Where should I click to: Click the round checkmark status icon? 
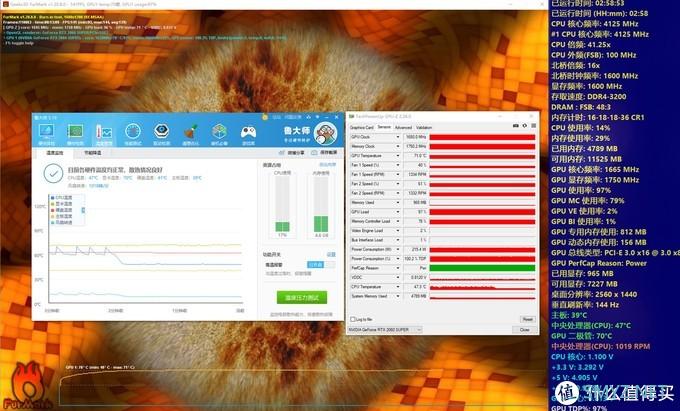pos(53,173)
